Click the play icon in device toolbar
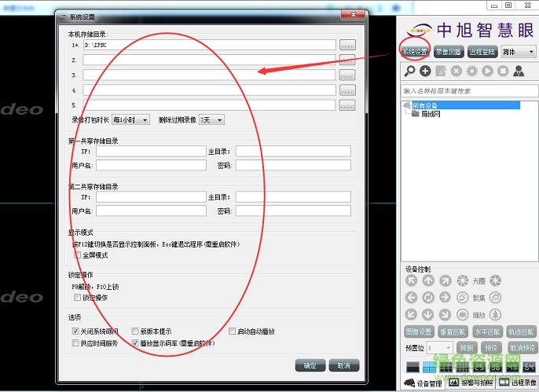 [487, 71]
